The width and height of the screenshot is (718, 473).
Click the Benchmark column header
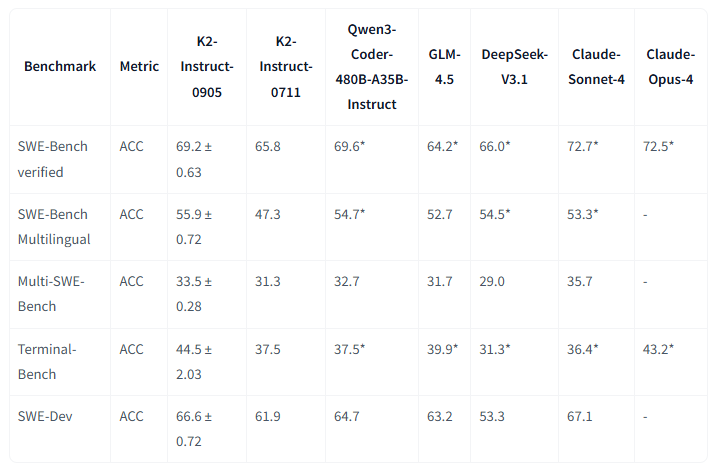tap(60, 66)
